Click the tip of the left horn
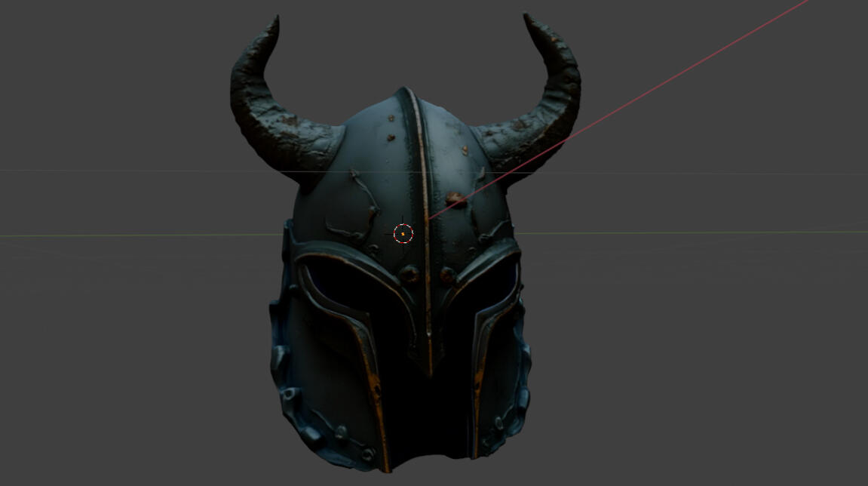The width and height of the screenshot is (868, 486). pos(275,19)
